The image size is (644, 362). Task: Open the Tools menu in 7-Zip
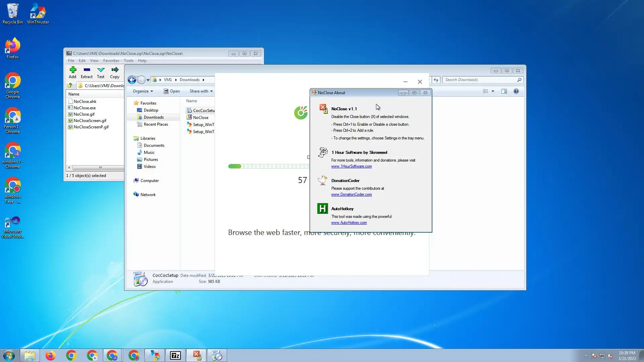pos(128,61)
